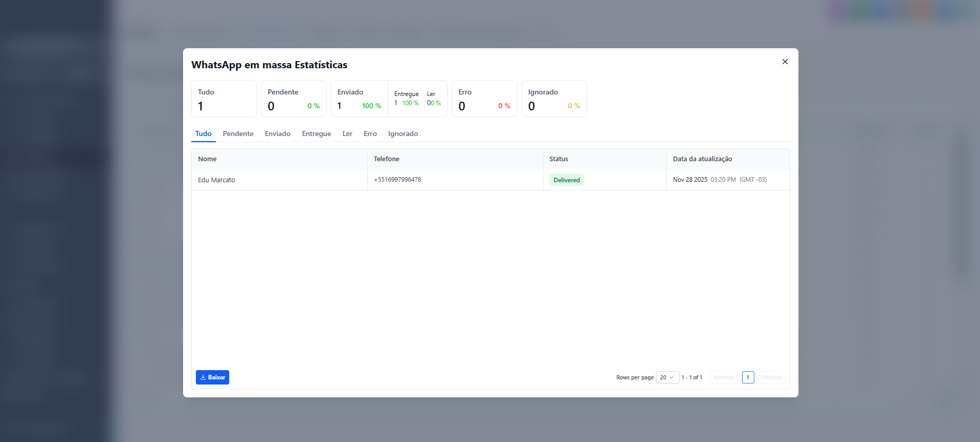Click the Nov 28 2025 date cell
This screenshot has height=442, width=980.
[x=728, y=180]
